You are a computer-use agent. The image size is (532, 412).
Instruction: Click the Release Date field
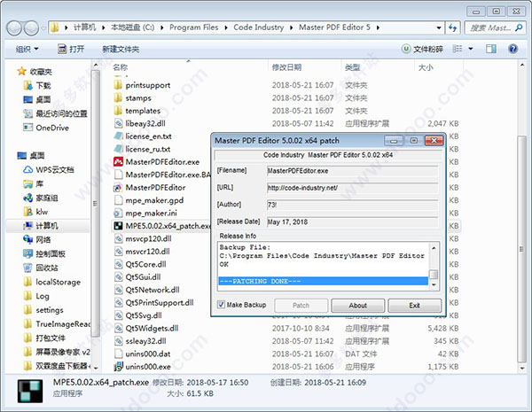(352, 222)
